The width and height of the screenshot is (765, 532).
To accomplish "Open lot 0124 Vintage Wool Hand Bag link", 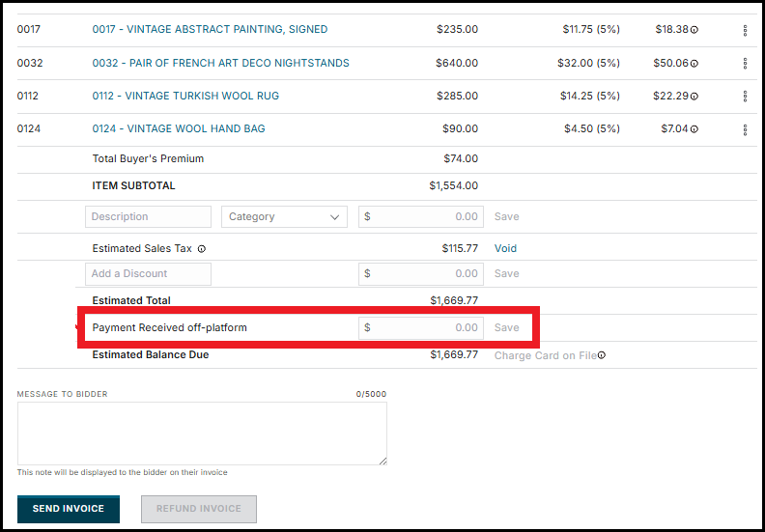I will pos(179,128).
